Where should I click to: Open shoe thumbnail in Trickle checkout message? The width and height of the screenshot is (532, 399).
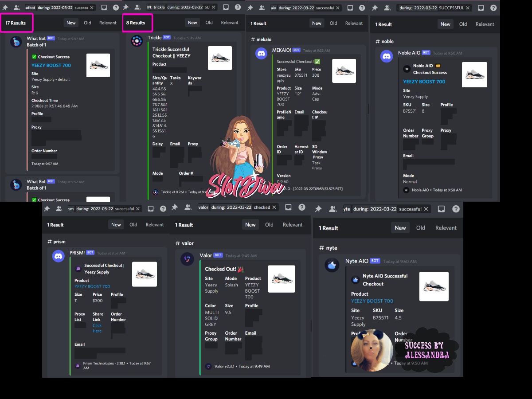[x=220, y=58]
